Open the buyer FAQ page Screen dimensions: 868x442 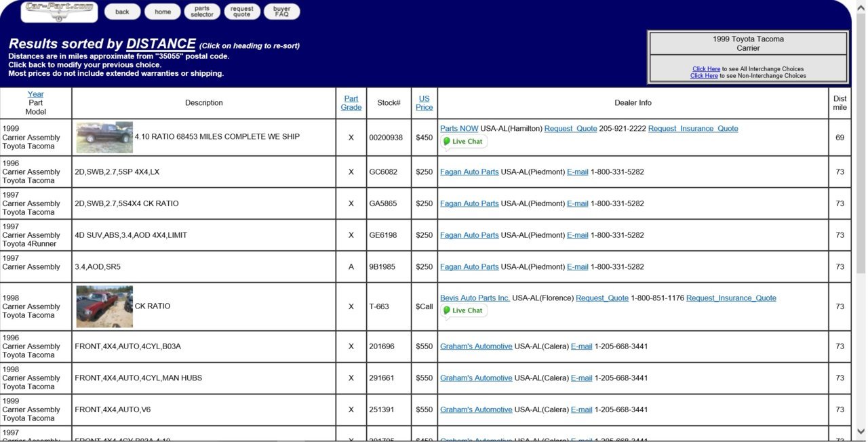[282, 12]
